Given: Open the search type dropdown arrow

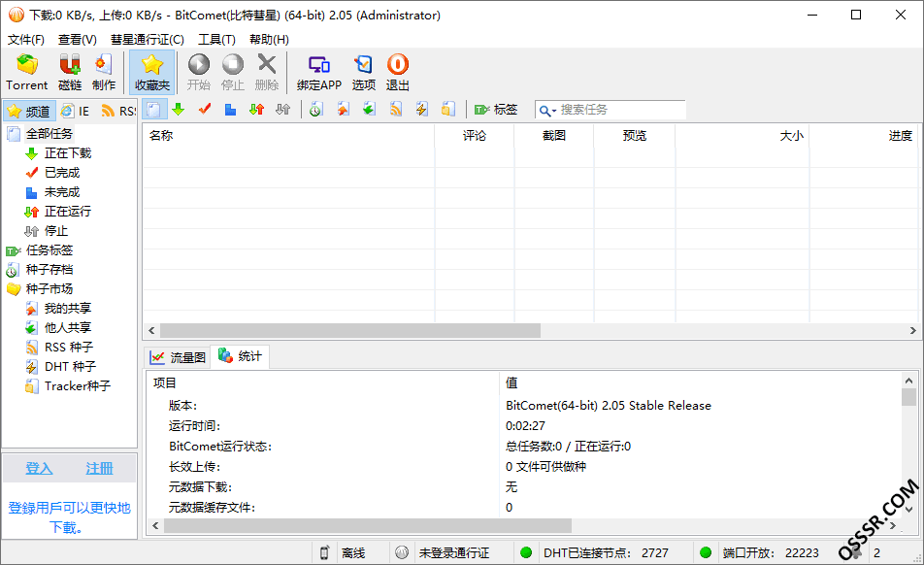Looking at the screenshot, I should click(554, 111).
